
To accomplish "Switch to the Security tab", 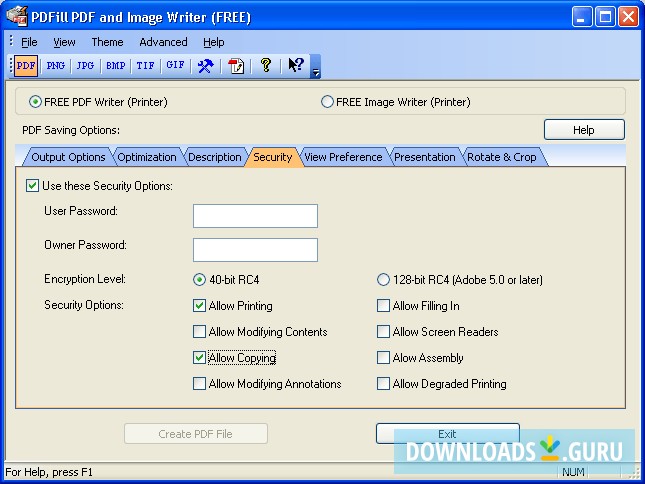I will click(x=273, y=157).
